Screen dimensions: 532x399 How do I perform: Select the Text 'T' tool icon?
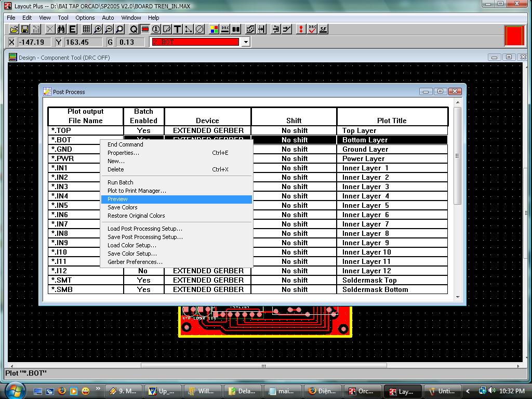point(178,29)
